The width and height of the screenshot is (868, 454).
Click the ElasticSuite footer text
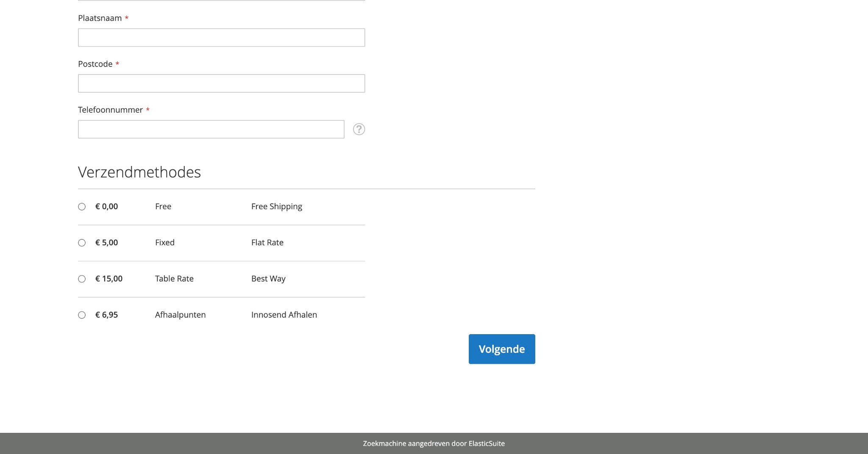pyautogui.click(x=434, y=443)
